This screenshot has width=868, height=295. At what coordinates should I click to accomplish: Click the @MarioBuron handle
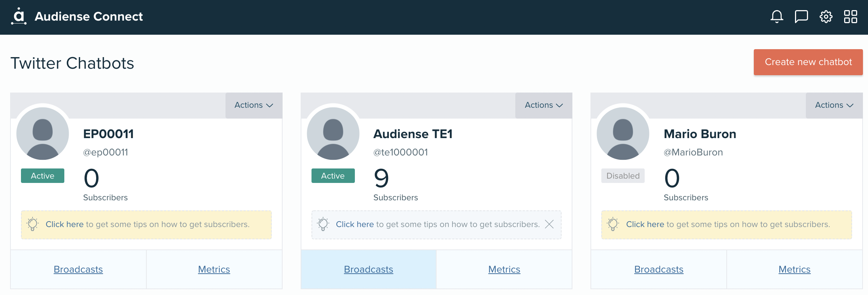[x=693, y=152]
